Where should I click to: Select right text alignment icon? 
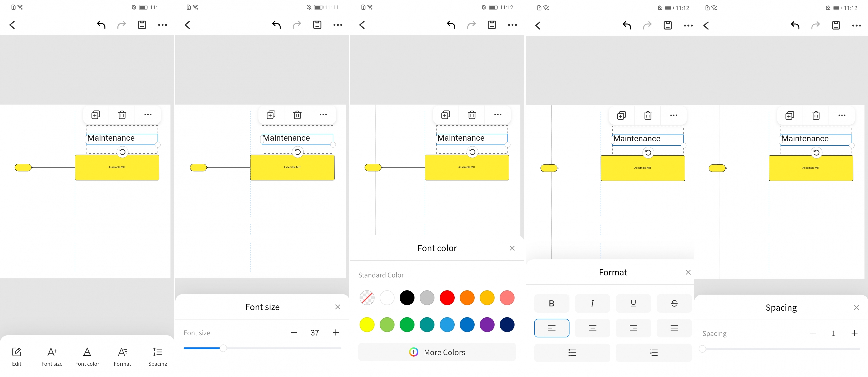(633, 327)
